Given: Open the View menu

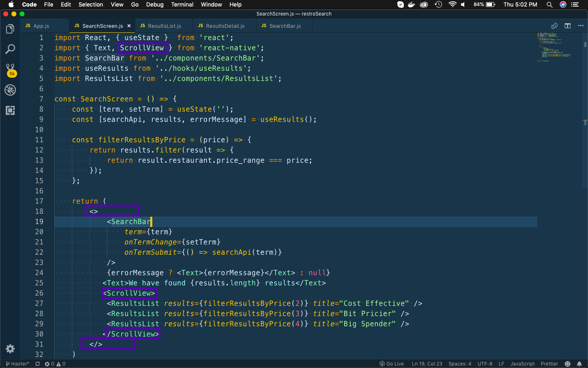Looking at the screenshot, I should click(117, 4).
